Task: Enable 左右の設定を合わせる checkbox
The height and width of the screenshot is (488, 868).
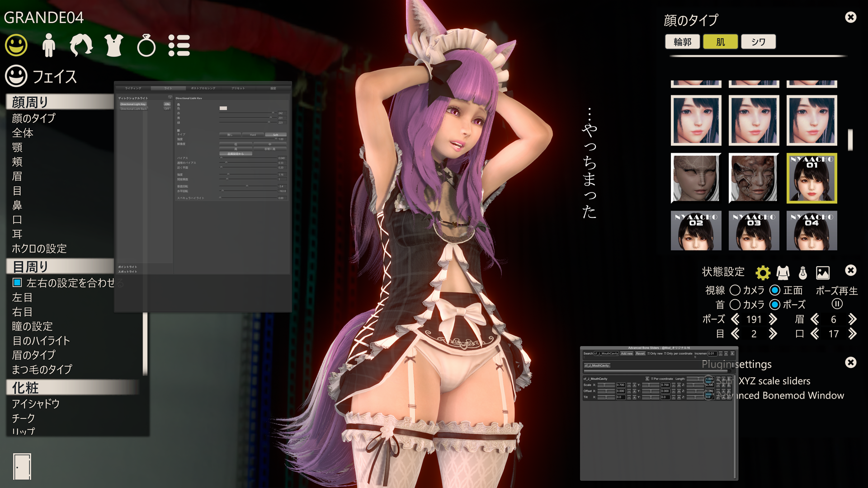Action: tap(17, 282)
